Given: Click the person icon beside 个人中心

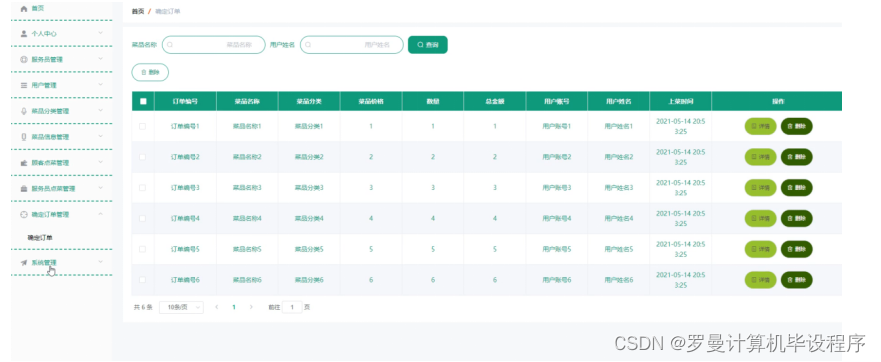Looking at the screenshot, I should coord(24,34).
